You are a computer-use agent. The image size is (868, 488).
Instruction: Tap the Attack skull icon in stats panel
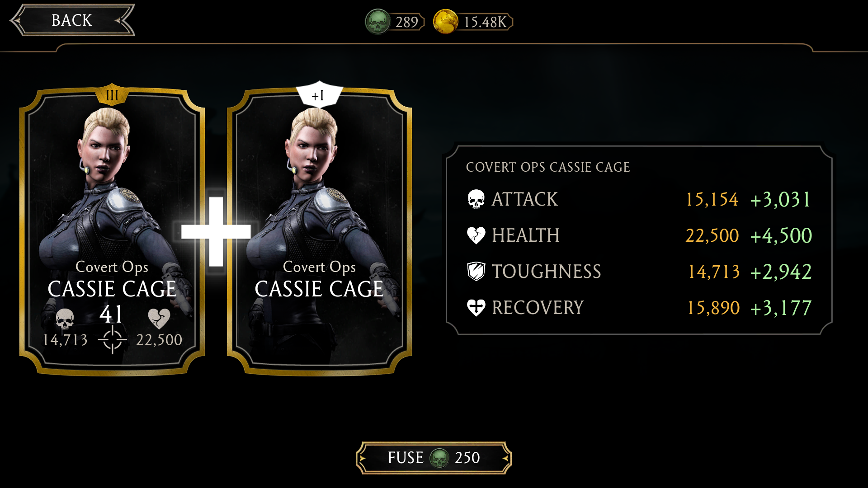476,199
